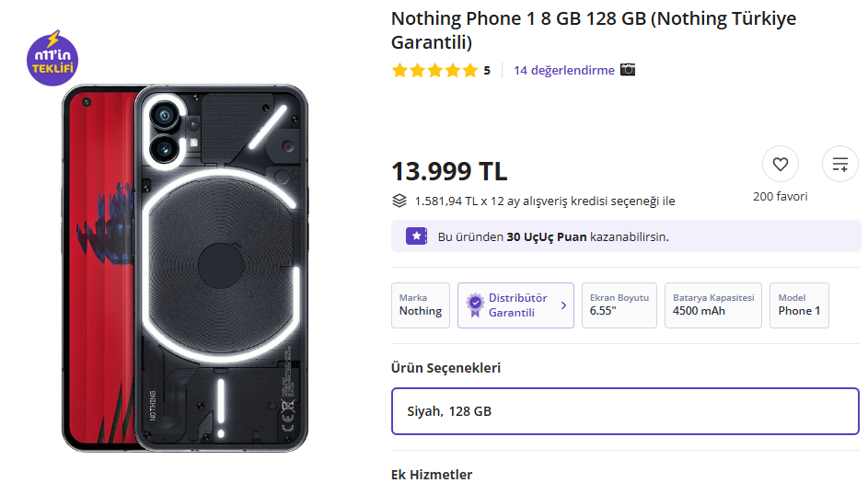Viewport: 868px width, 483px height.
Task: Click the Distribütör Garantili badge icon
Action: pos(474,305)
